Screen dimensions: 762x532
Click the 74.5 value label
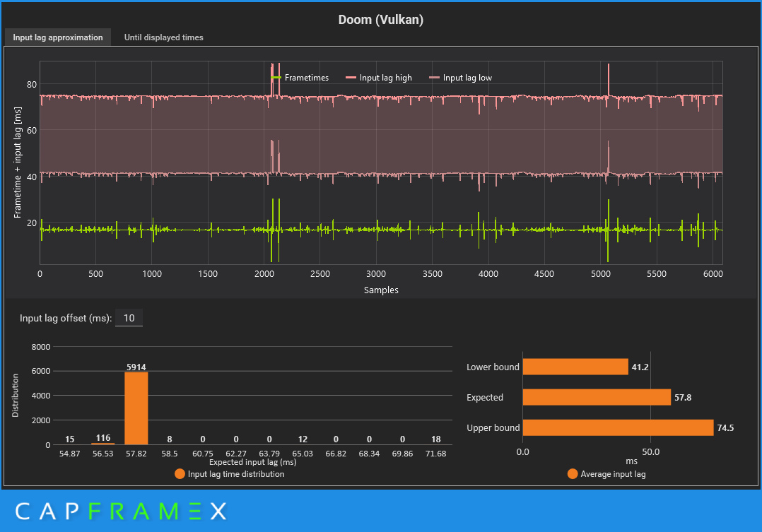pos(725,428)
